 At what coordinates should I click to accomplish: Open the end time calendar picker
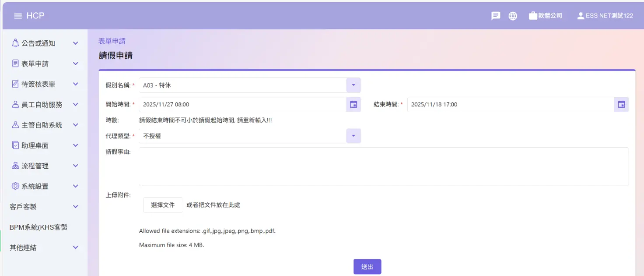click(x=621, y=104)
